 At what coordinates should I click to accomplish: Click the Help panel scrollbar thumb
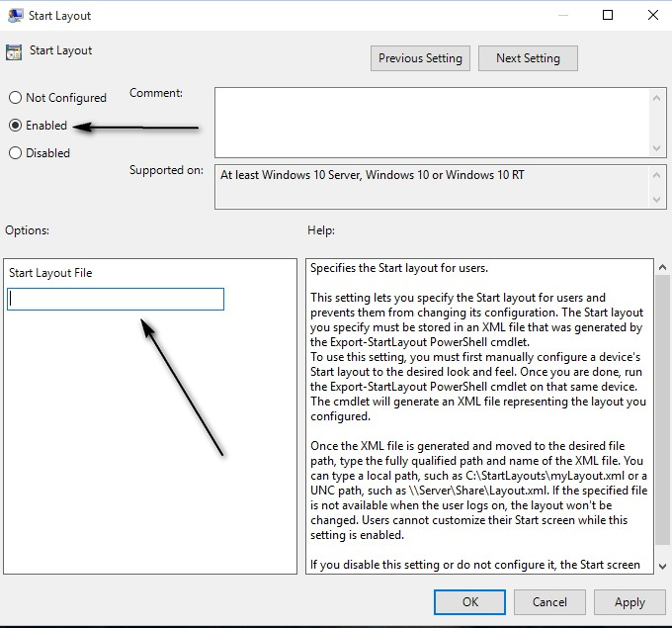pyautogui.click(x=662, y=408)
